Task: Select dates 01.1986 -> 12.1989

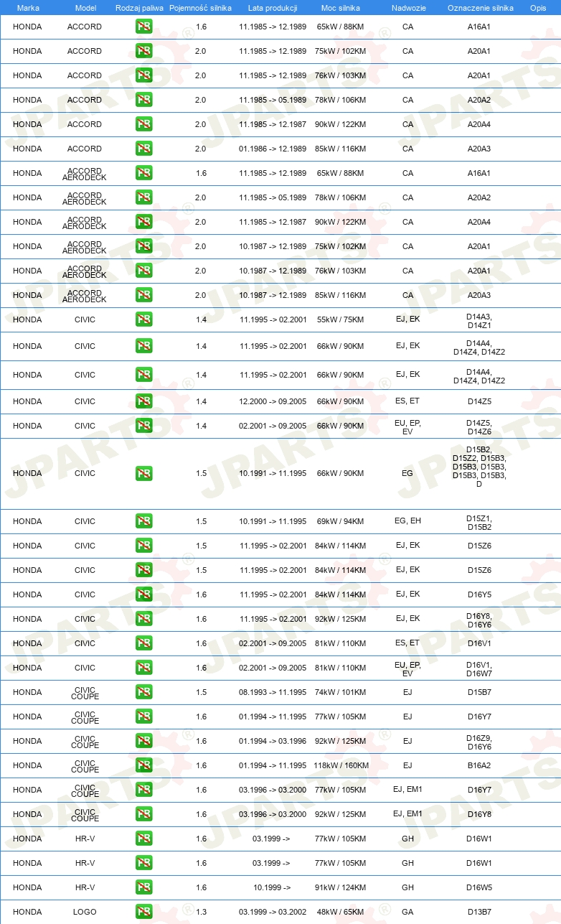Action: 273,149
